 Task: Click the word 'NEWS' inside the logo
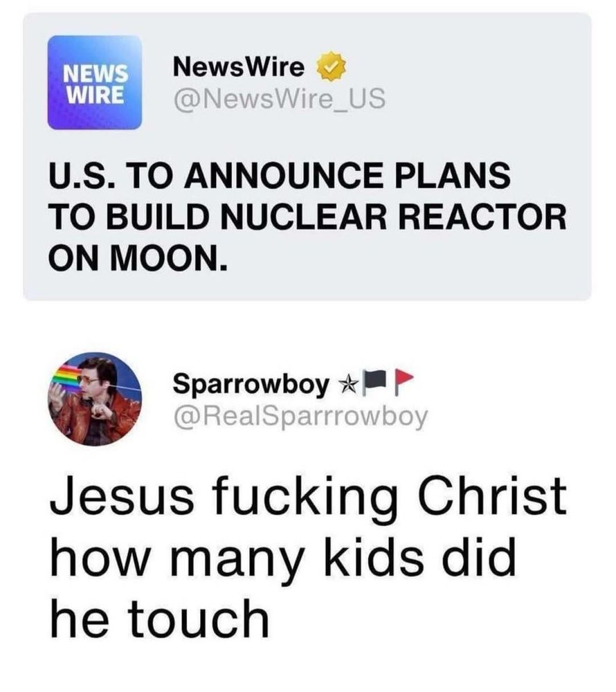click(x=96, y=73)
